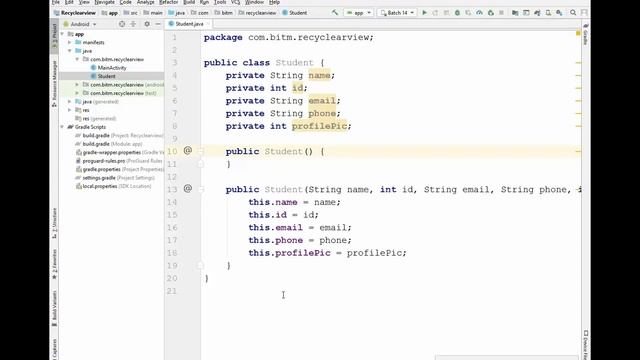Image resolution: width=640 pixels, height=360 pixels.
Task: Click the Student breadcrumb item
Action: [x=295, y=13]
